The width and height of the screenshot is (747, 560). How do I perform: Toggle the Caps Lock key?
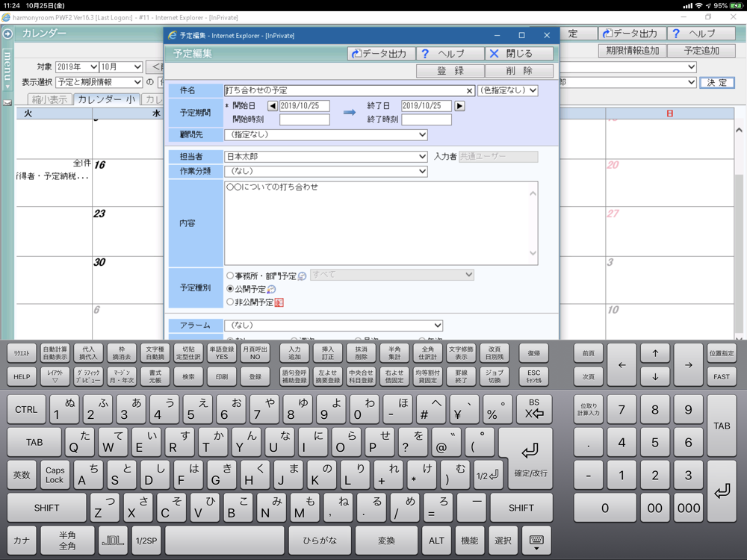coord(55,475)
